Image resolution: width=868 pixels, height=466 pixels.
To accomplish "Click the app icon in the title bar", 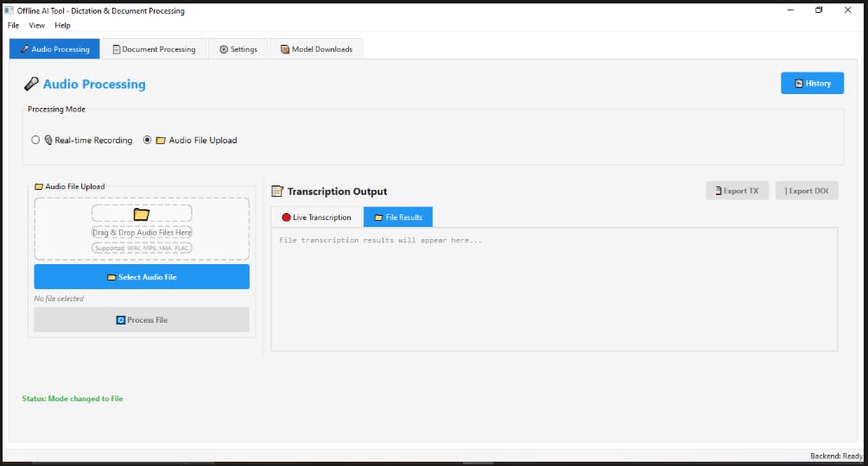I will point(9,10).
